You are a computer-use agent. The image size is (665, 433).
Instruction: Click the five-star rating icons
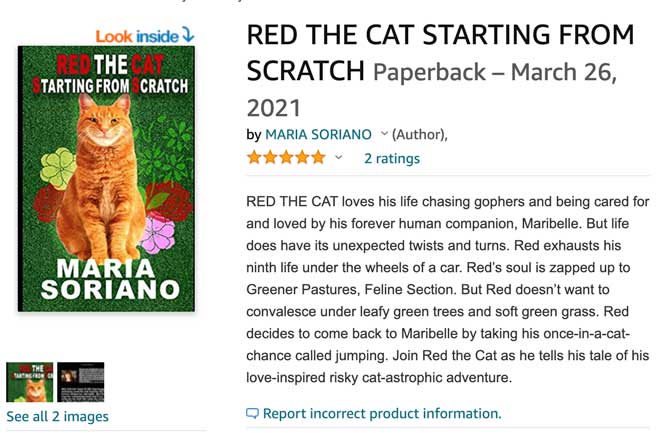(286, 158)
